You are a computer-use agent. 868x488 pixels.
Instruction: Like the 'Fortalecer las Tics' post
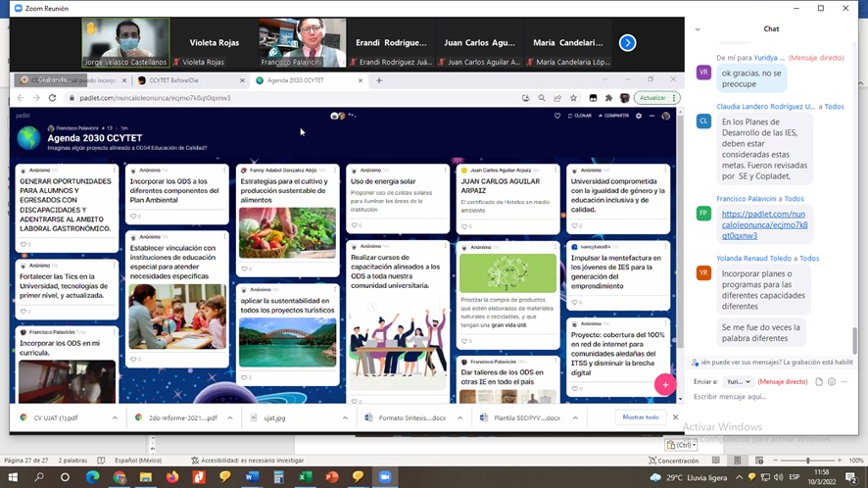click(x=24, y=312)
